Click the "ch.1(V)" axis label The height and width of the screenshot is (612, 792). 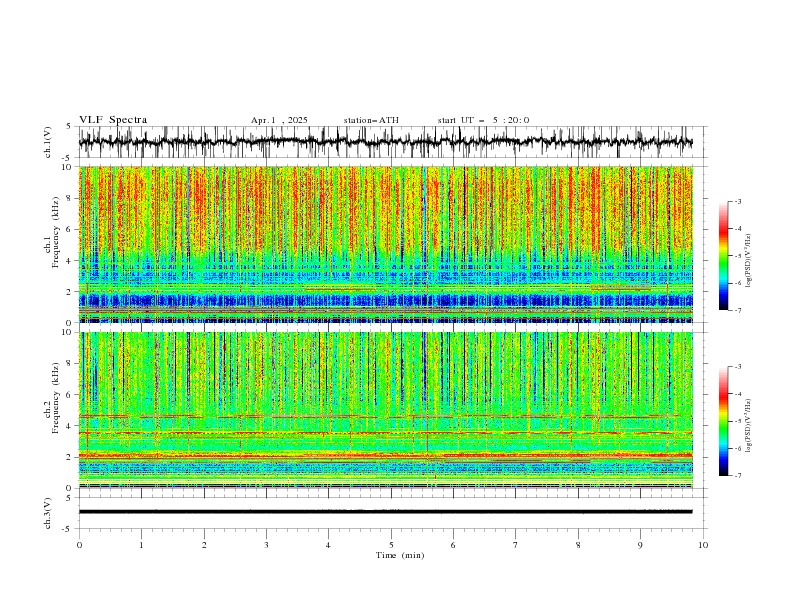pyautogui.click(x=48, y=142)
